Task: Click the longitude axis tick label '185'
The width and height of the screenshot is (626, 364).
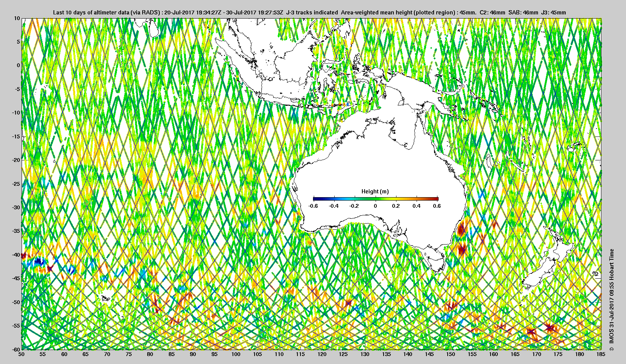Action: coord(601,354)
